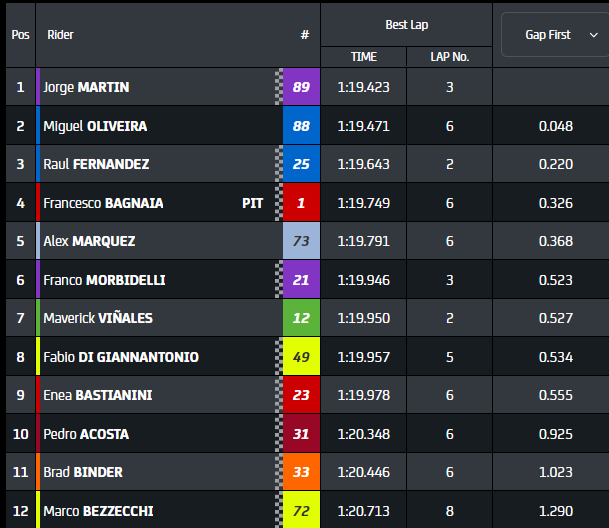Select rider Enea Bastianini

pyautogui.click(x=98, y=395)
